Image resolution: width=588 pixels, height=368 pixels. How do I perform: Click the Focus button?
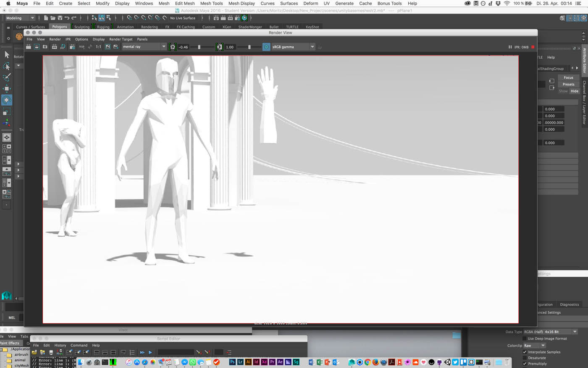click(568, 77)
